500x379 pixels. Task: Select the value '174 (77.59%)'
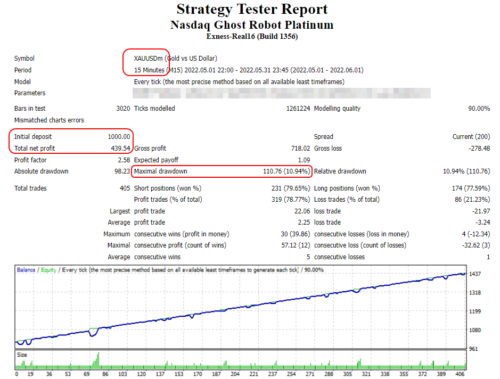point(471,188)
